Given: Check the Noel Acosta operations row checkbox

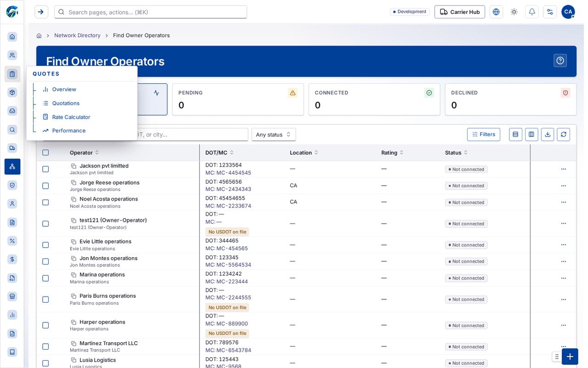Looking at the screenshot, I should 45,202.
